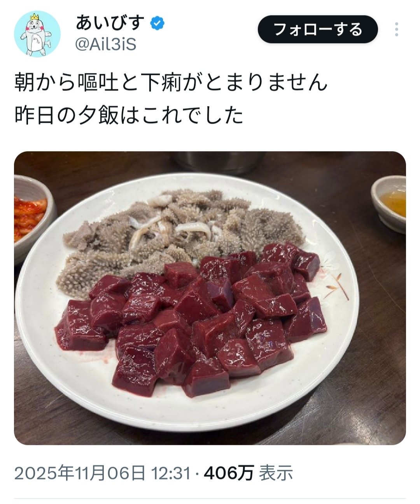The width and height of the screenshot is (420, 504).
Task: Tap the フォローする follow button
Action: click(318, 30)
